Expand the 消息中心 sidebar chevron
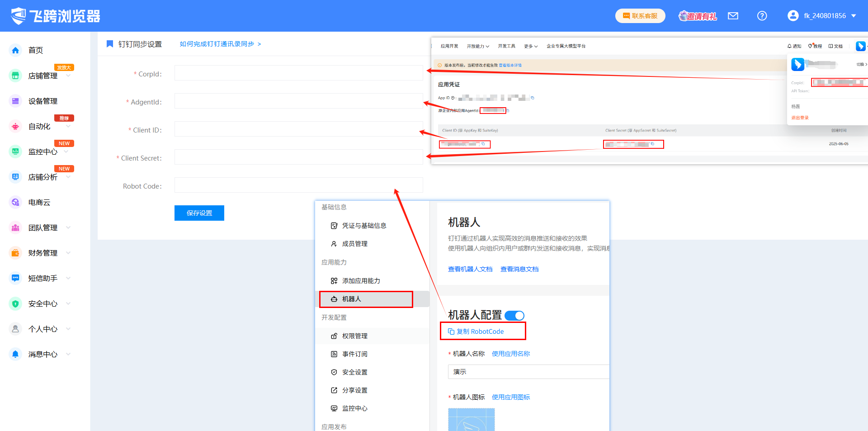Viewport: 868px width, 431px height. [x=68, y=354]
